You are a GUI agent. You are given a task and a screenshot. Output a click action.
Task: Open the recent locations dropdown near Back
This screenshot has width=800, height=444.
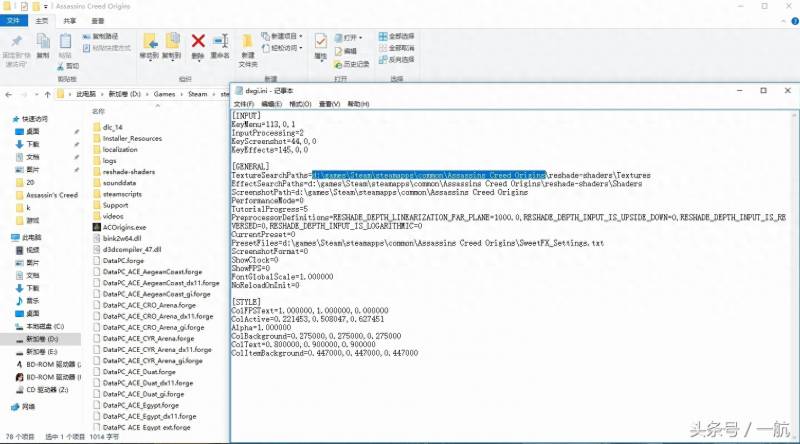[x=36, y=94]
